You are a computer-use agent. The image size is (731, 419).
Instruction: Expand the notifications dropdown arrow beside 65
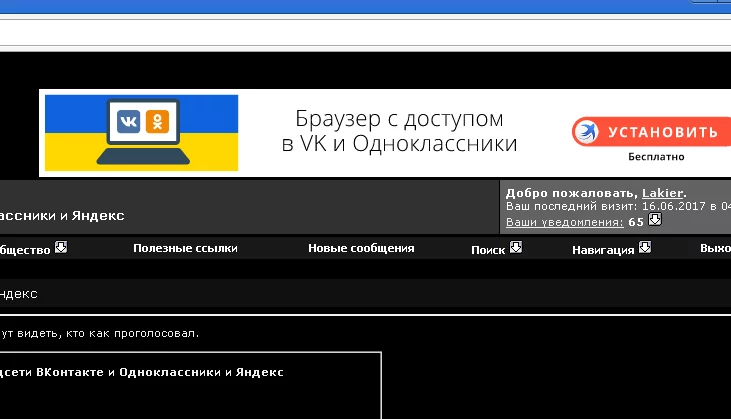[x=655, y=220]
